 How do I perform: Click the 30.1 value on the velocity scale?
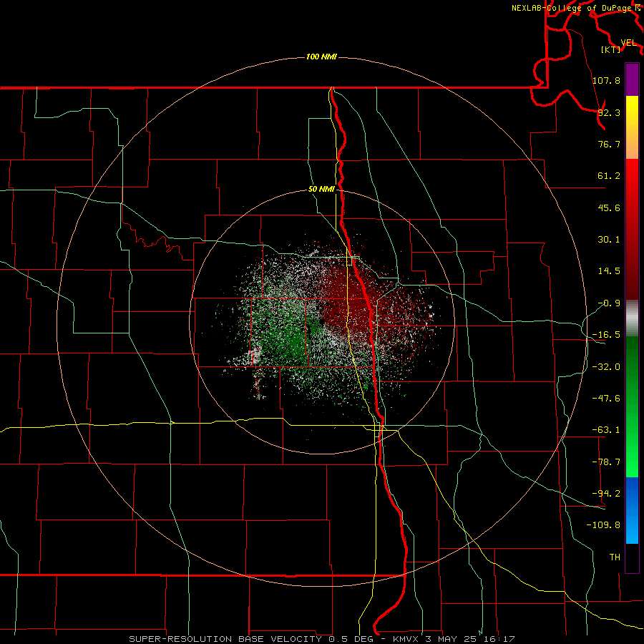[609, 240]
